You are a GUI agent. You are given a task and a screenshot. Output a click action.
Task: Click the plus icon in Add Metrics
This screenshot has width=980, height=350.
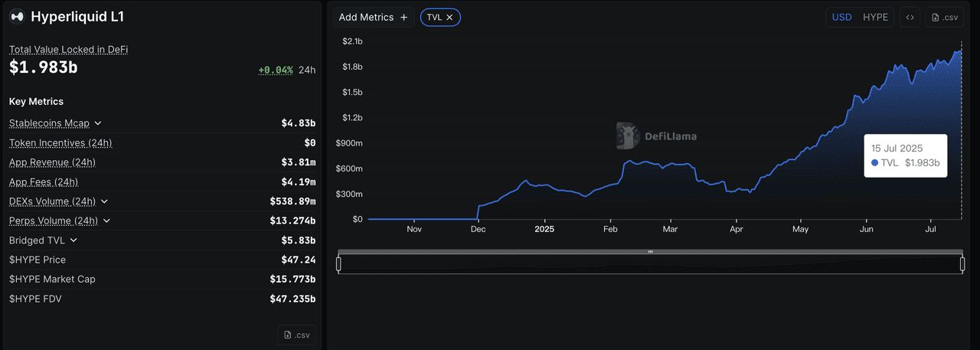pos(403,17)
